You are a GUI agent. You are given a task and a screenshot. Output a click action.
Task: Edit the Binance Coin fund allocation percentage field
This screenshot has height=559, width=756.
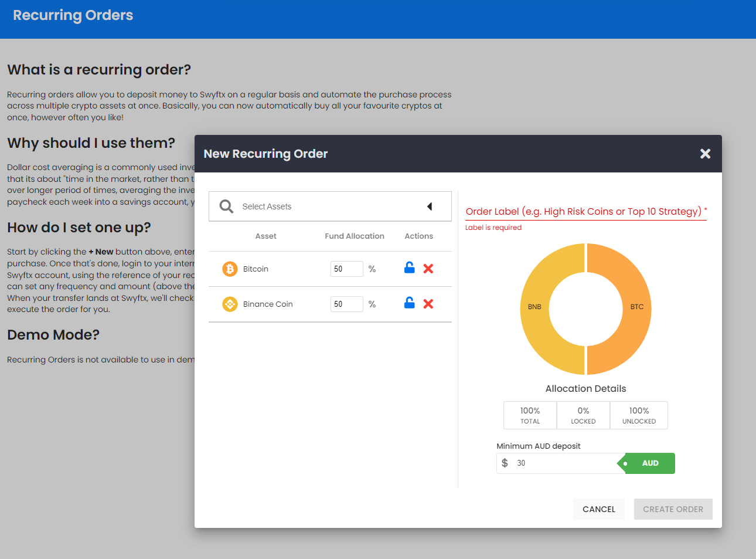tap(346, 304)
